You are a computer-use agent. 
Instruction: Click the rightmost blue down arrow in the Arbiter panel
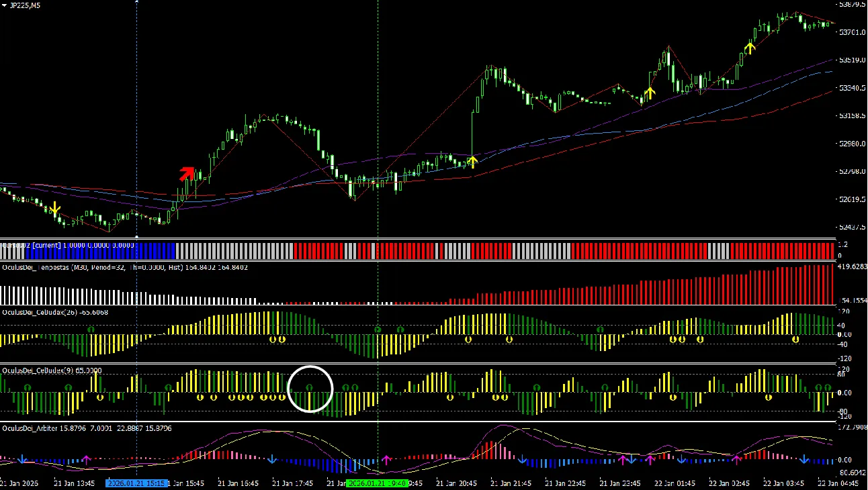pyautogui.click(x=804, y=459)
